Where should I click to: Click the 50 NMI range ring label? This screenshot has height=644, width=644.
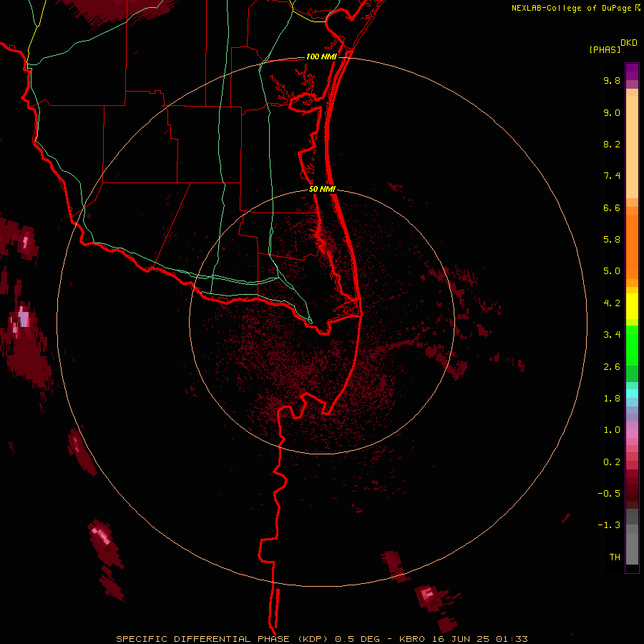[x=322, y=189]
